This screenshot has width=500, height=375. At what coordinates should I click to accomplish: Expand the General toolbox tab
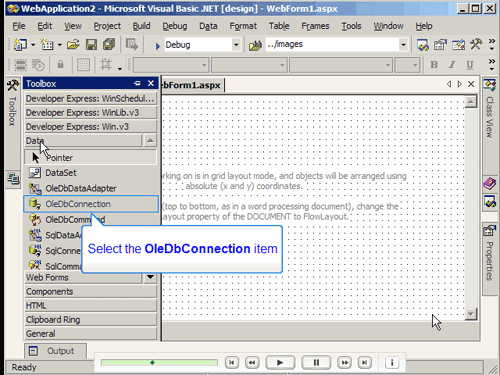pos(90,333)
